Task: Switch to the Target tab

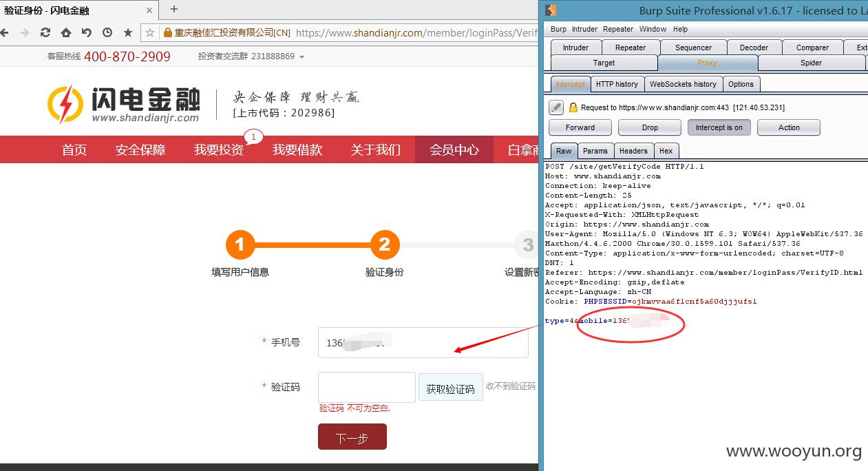Action: [x=604, y=63]
